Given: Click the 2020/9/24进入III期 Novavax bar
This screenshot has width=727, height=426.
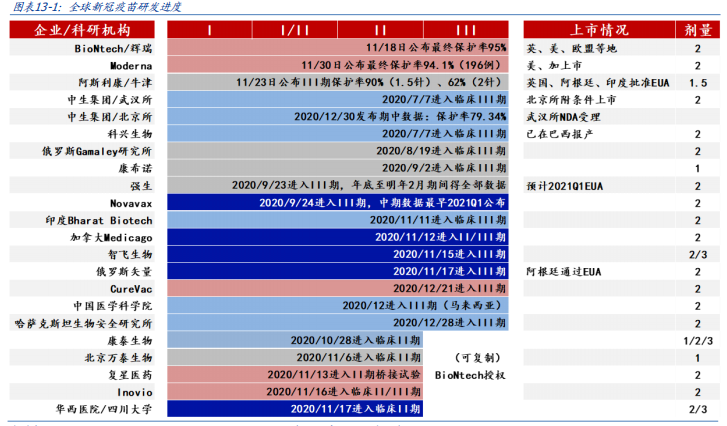Looking at the screenshot, I should tap(338, 203).
